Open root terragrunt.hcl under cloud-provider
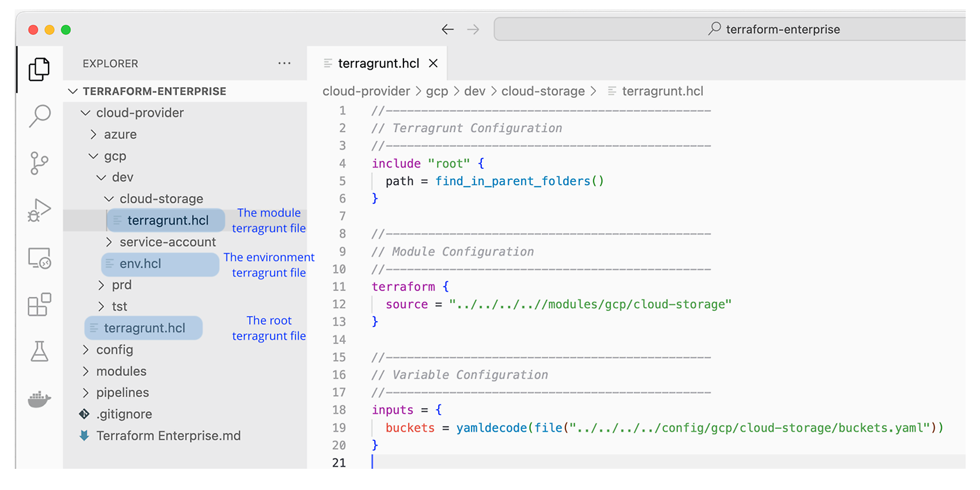980x490 pixels. [x=144, y=328]
